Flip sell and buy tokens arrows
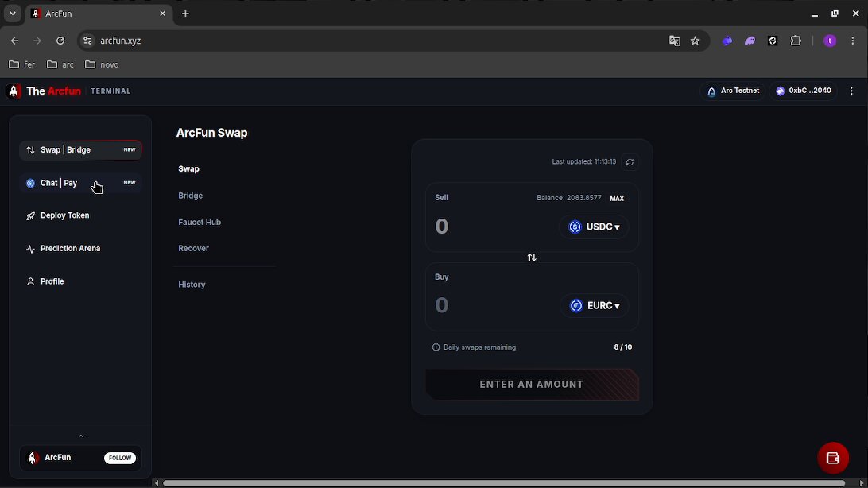868x488 pixels. pos(532,258)
